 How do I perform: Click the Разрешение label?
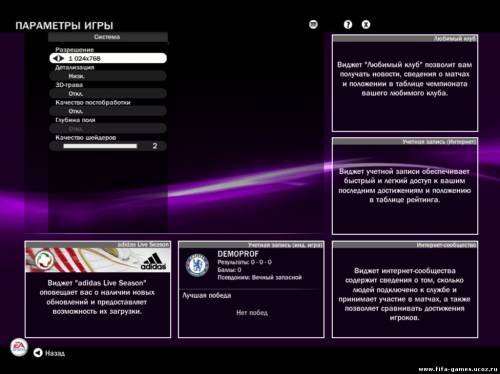point(74,50)
